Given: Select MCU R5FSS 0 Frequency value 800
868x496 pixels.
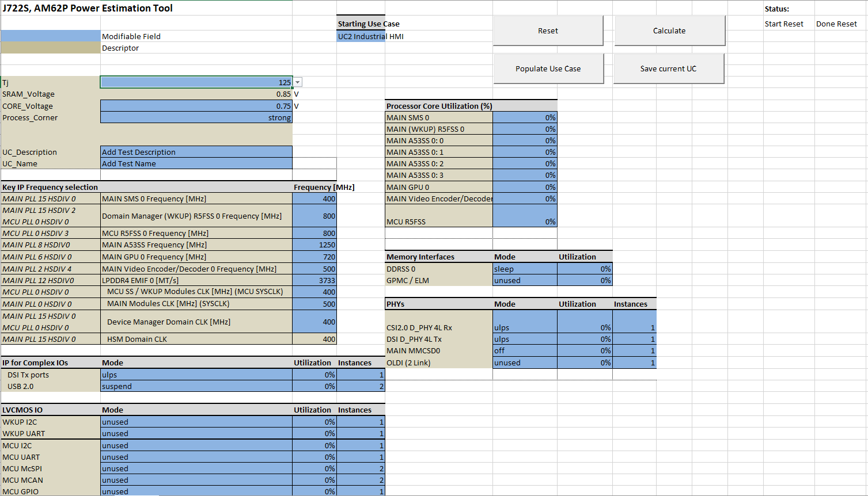Looking at the screenshot, I should [314, 233].
